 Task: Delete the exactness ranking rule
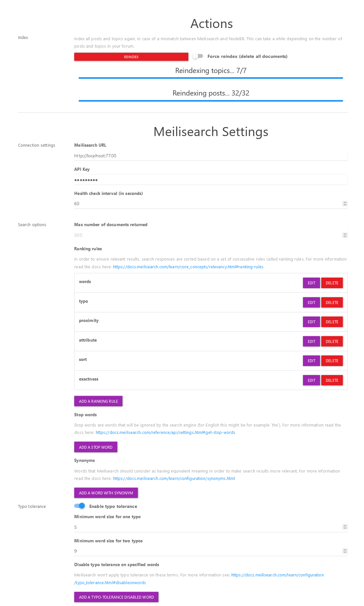pos(332,380)
